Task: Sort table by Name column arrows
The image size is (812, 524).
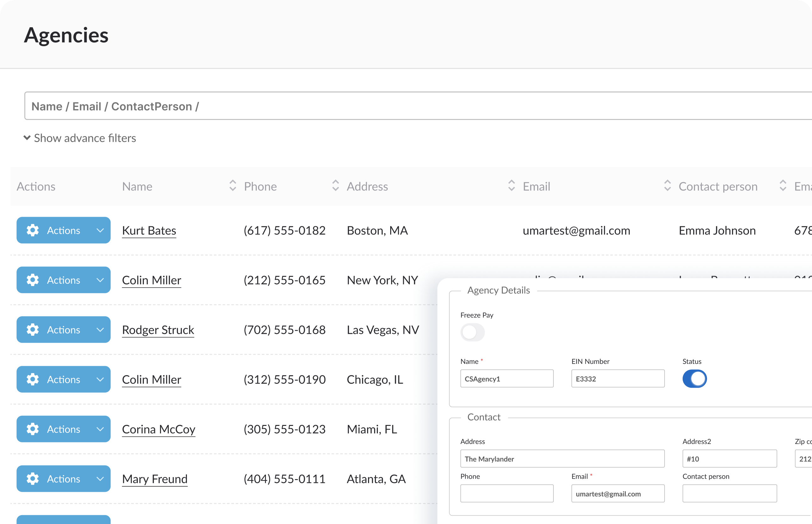Action: 233,186
